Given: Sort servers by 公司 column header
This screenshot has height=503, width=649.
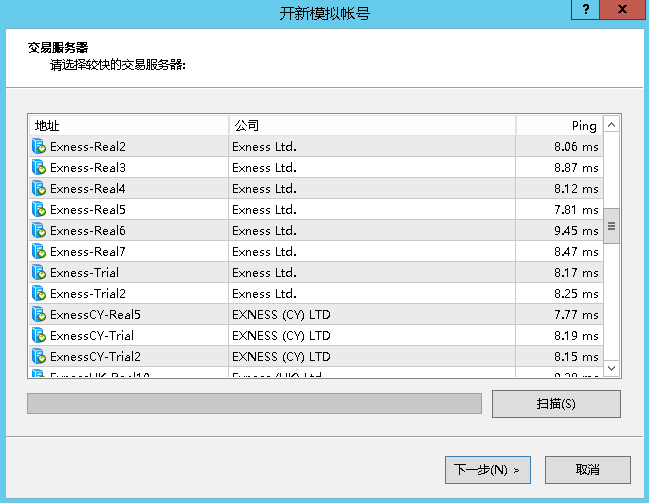Looking at the screenshot, I should (x=372, y=125).
